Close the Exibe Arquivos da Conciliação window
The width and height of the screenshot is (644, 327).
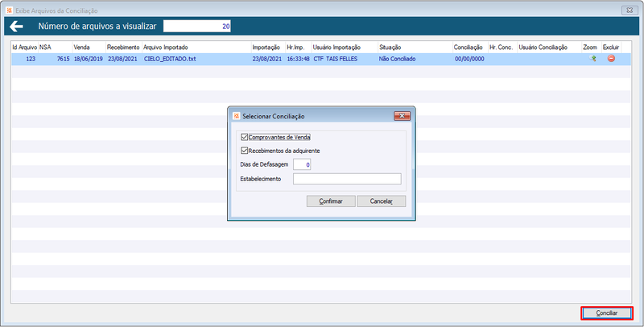click(630, 10)
